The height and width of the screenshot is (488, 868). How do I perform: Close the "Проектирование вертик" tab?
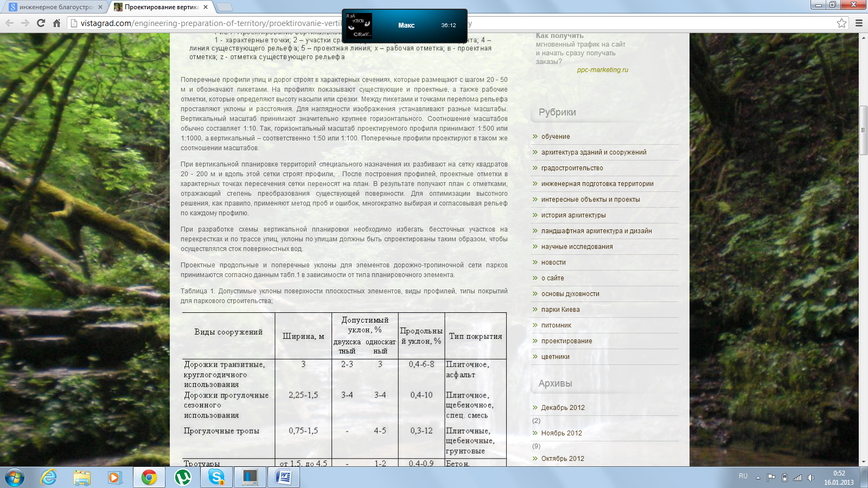coord(206,7)
